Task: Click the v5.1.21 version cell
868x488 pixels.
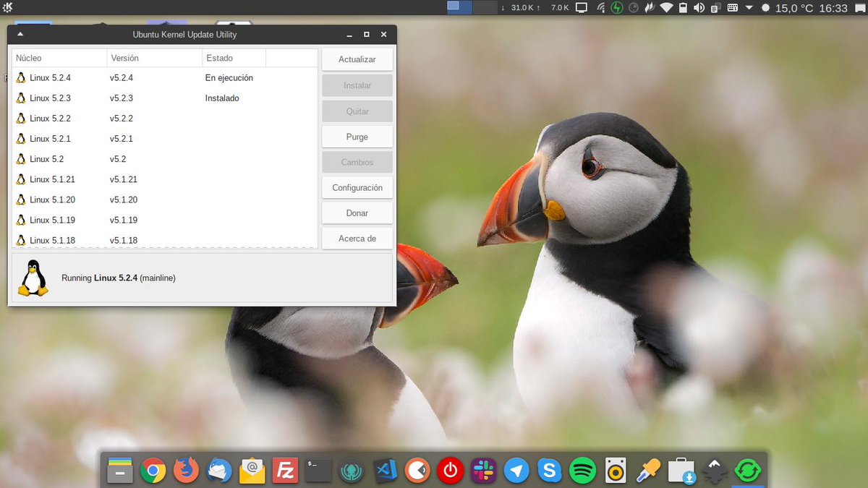Action: click(x=124, y=179)
